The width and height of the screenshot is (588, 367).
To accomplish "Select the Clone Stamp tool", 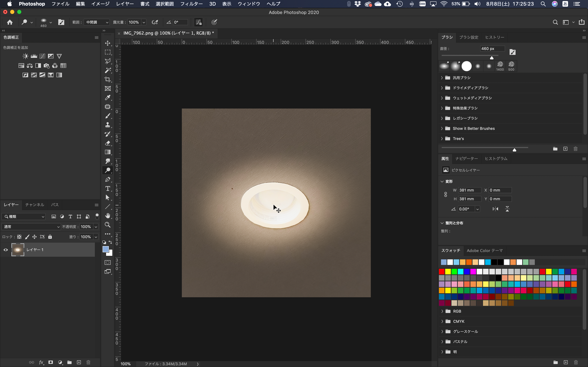I will click(x=108, y=125).
